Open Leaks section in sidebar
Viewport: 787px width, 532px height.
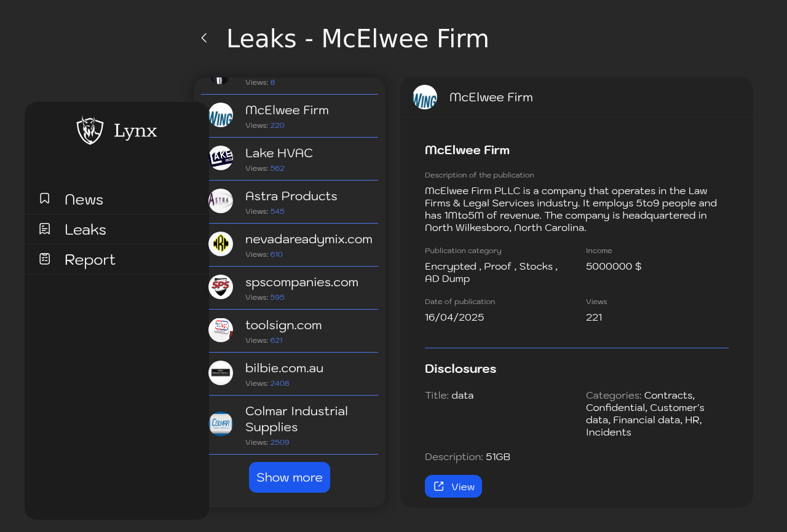click(x=117, y=229)
